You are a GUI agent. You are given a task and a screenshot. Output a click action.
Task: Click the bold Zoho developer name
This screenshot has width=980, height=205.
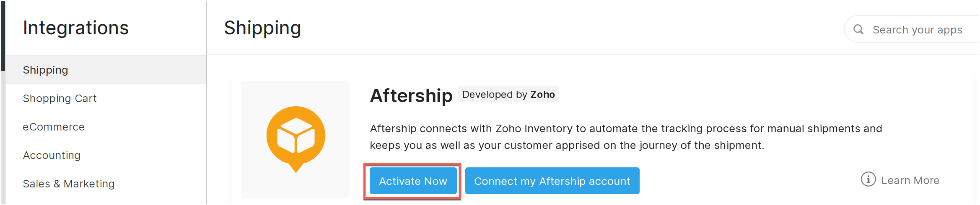tap(542, 95)
